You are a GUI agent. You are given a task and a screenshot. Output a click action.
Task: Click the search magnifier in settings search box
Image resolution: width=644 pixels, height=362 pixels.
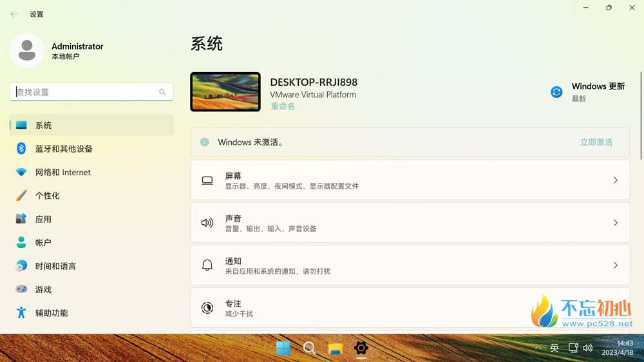pyautogui.click(x=162, y=92)
